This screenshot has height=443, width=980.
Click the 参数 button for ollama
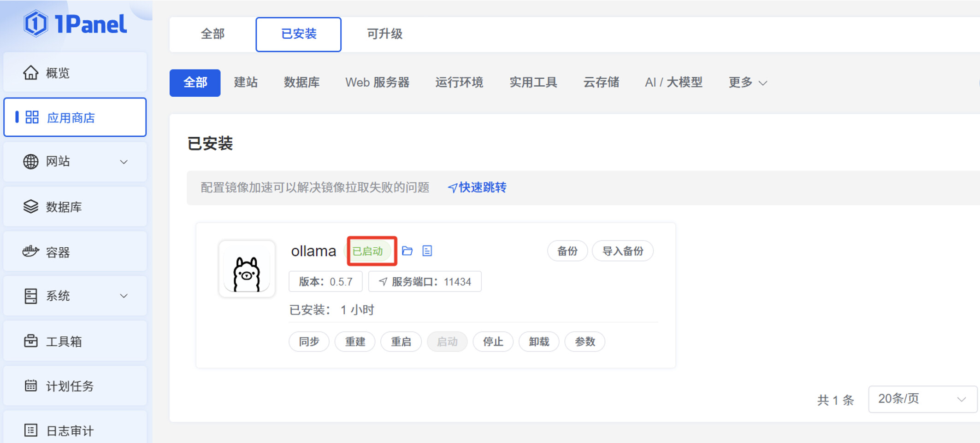[585, 342]
